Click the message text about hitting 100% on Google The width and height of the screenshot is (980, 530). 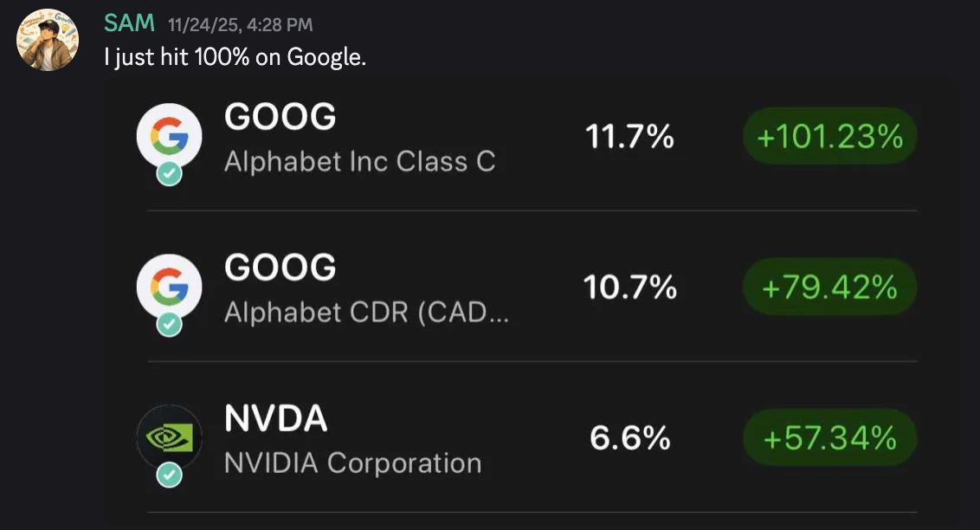click(x=235, y=57)
